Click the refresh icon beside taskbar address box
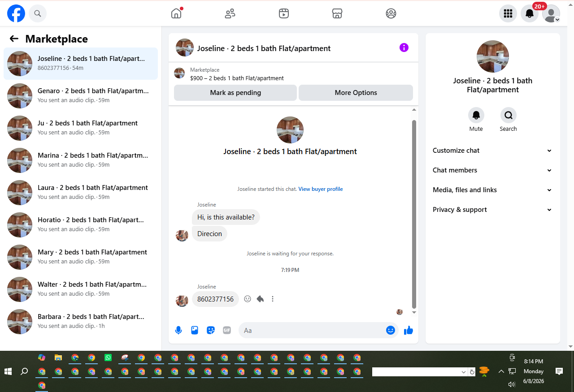The width and height of the screenshot is (574, 392). (x=472, y=372)
